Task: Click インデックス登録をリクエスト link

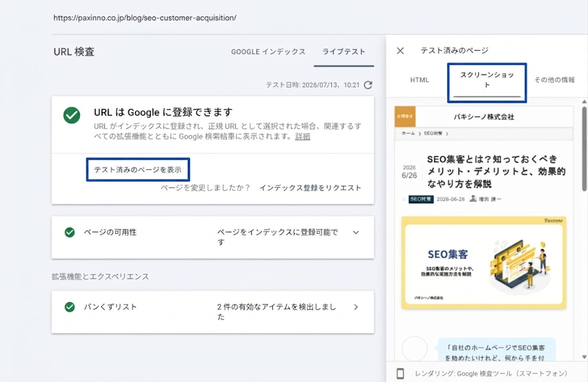Action: pos(310,188)
